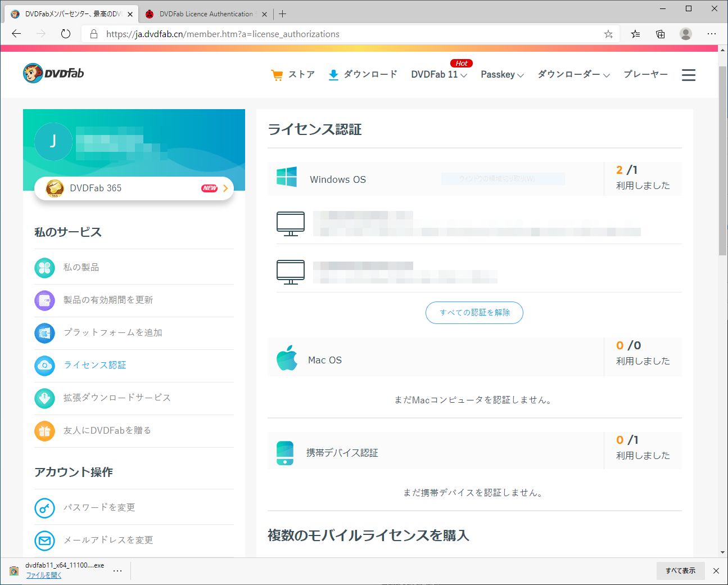Click the page vertical scrollbar thumb
The image size is (728, 585).
tap(723, 160)
